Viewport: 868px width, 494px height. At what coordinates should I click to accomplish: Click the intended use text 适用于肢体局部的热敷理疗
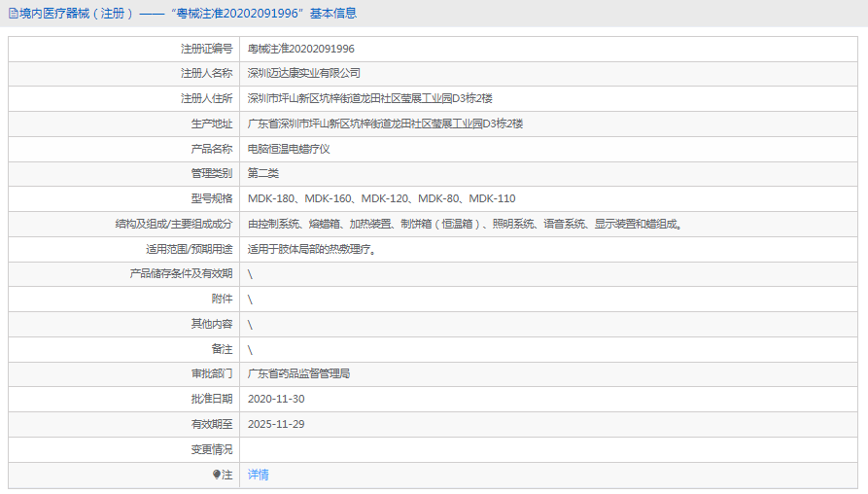312,249
